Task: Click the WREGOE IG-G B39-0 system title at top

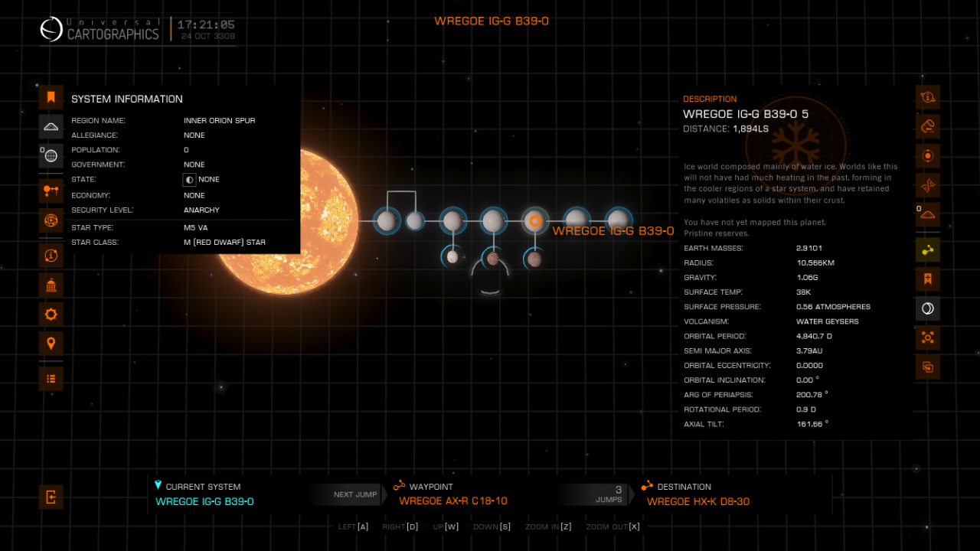Action: (492, 21)
